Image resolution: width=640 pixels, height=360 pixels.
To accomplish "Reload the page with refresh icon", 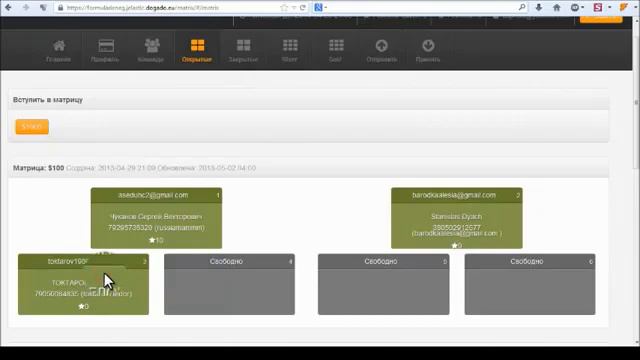I will [x=303, y=8].
